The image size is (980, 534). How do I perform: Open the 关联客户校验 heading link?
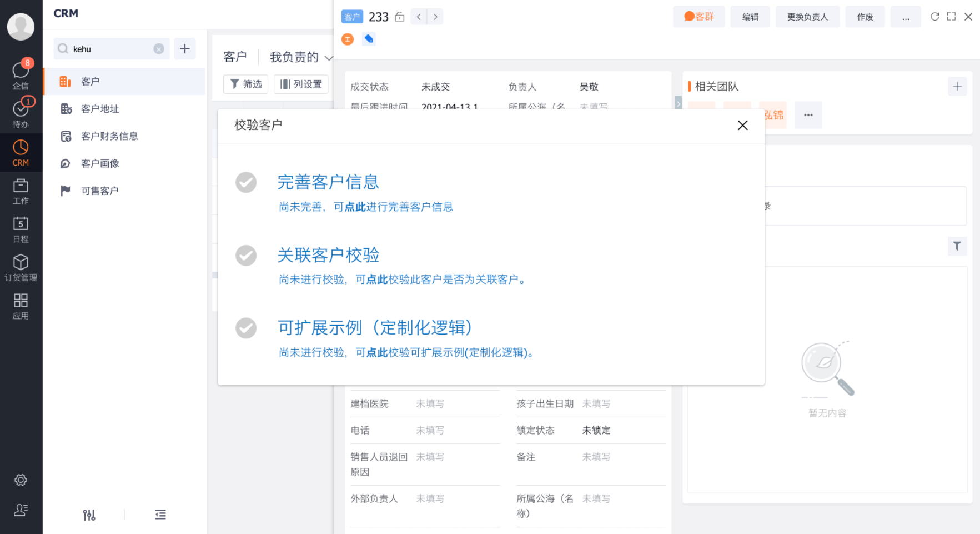(x=328, y=256)
